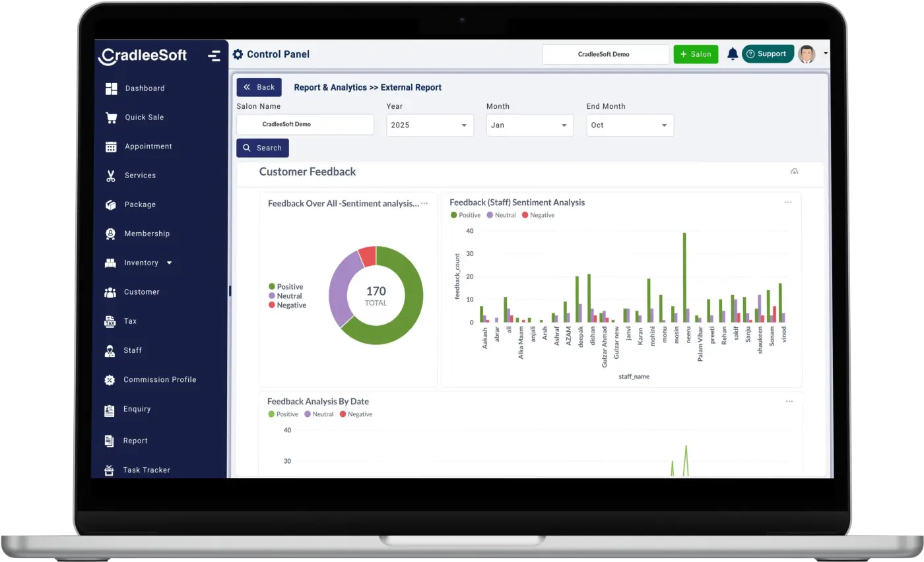Click the Salon Name input field
The image size is (924, 562).
[305, 124]
